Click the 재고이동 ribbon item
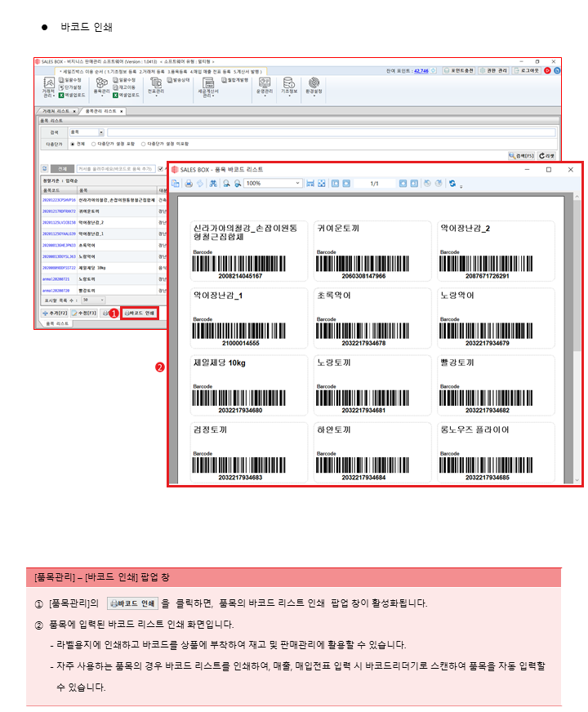 [124, 87]
